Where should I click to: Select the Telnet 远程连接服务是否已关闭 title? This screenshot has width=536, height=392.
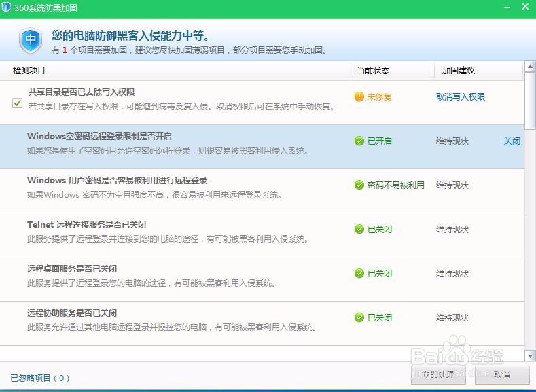(86, 224)
